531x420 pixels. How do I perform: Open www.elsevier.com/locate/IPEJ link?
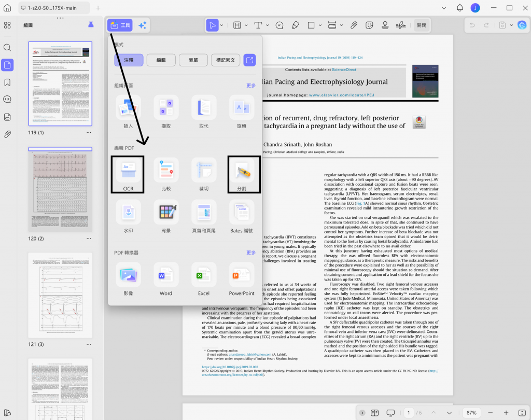click(341, 95)
